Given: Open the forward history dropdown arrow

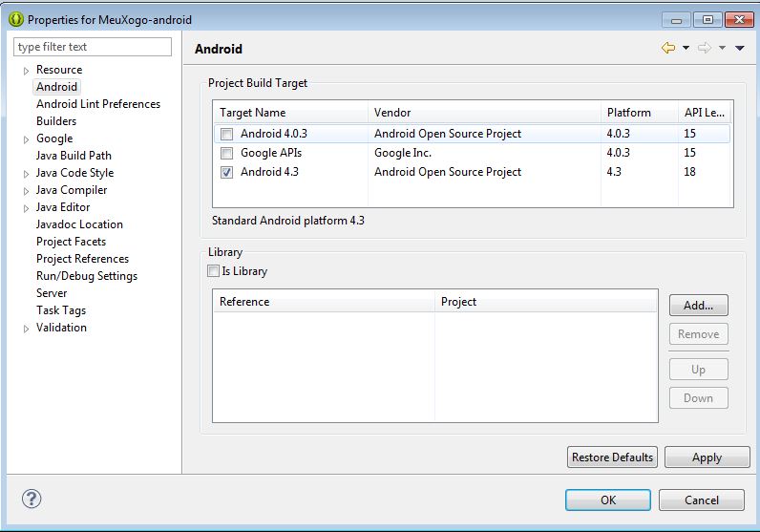Looking at the screenshot, I should click(722, 48).
